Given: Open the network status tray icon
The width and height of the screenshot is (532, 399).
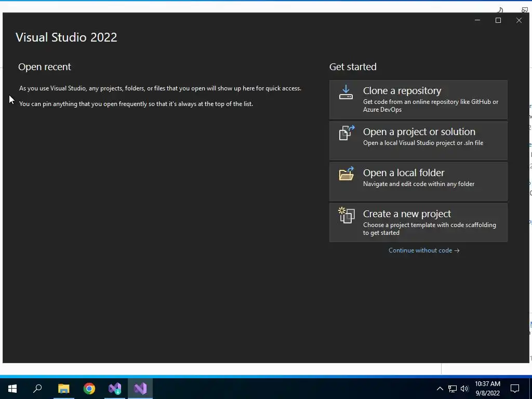Looking at the screenshot, I should click(453, 389).
